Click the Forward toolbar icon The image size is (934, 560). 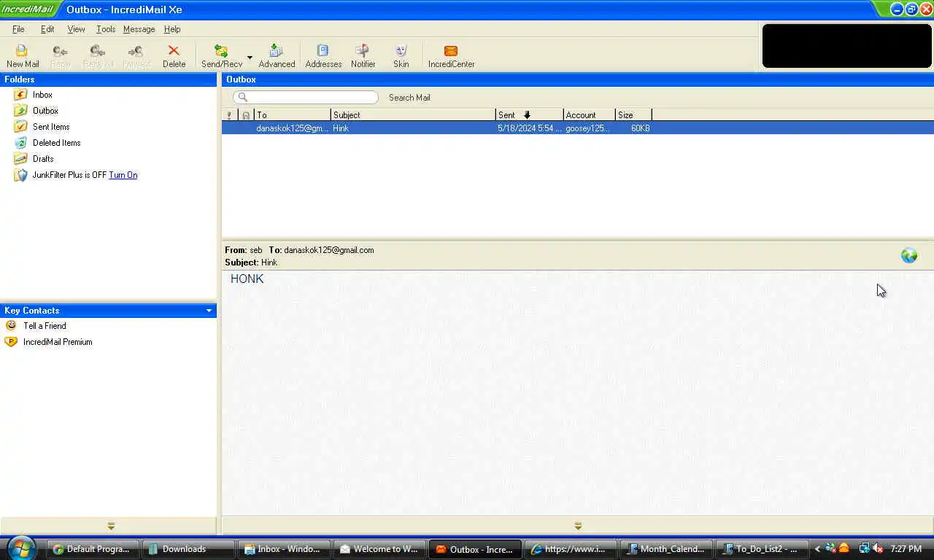tap(136, 56)
